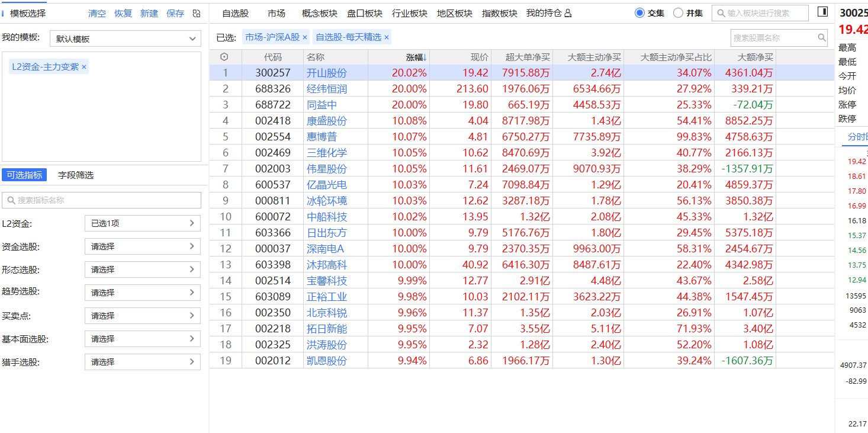Focus the 搜索股票名称 field
This screenshot has width=868, height=433.
click(779, 37)
